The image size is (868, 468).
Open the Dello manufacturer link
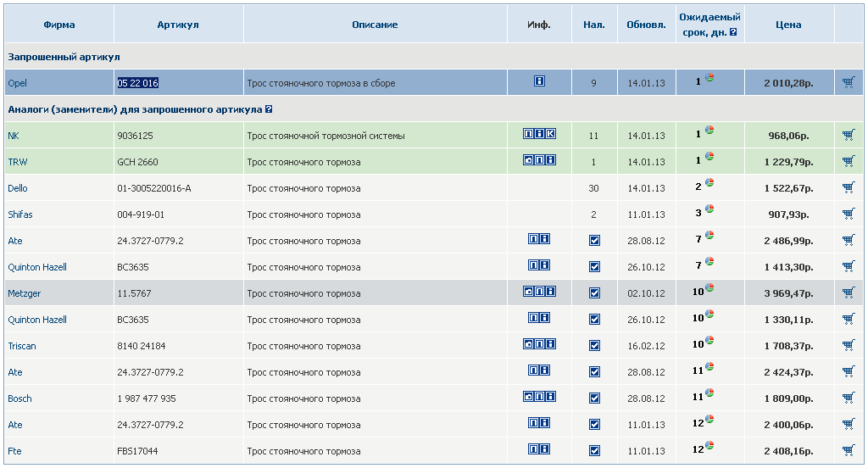tap(18, 188)
